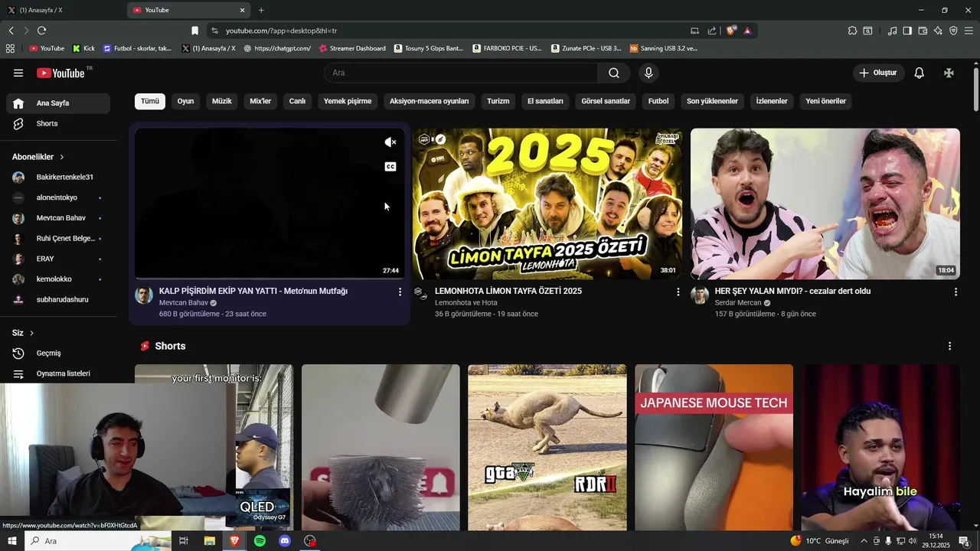Viewport: 980px width, 551px height.
Task: Play the LIMON TAYFA 2025 ÖZETİ thumbnail
Action: coord(547,204)
